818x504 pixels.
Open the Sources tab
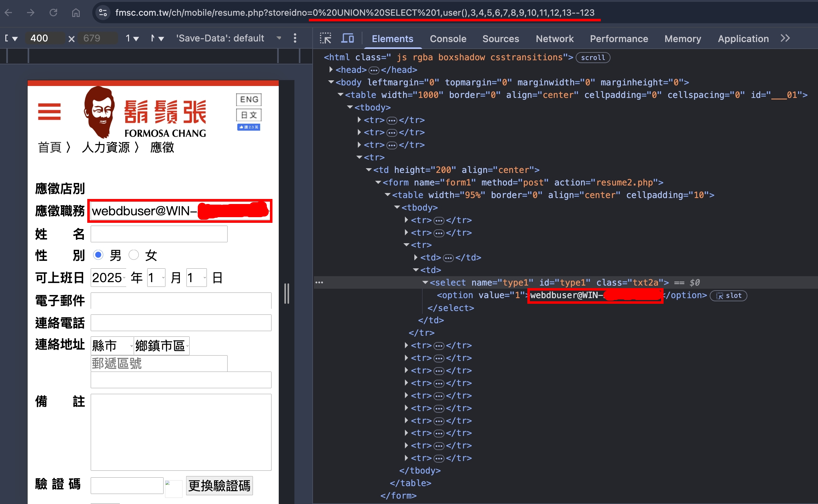(x=501, y=39)
